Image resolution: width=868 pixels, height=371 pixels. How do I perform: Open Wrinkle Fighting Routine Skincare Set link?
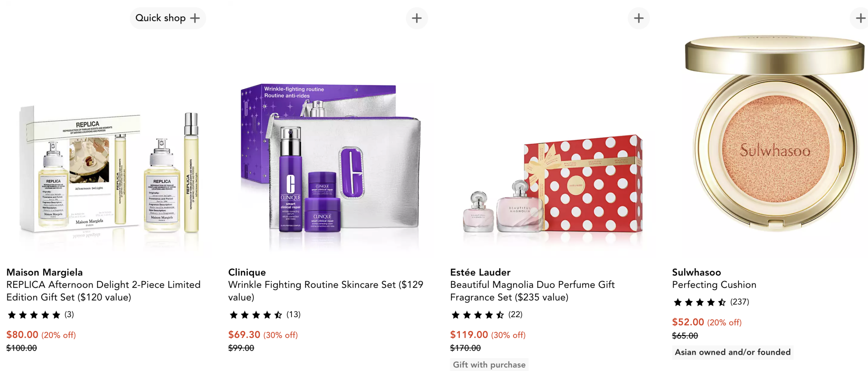coord(325,291)
